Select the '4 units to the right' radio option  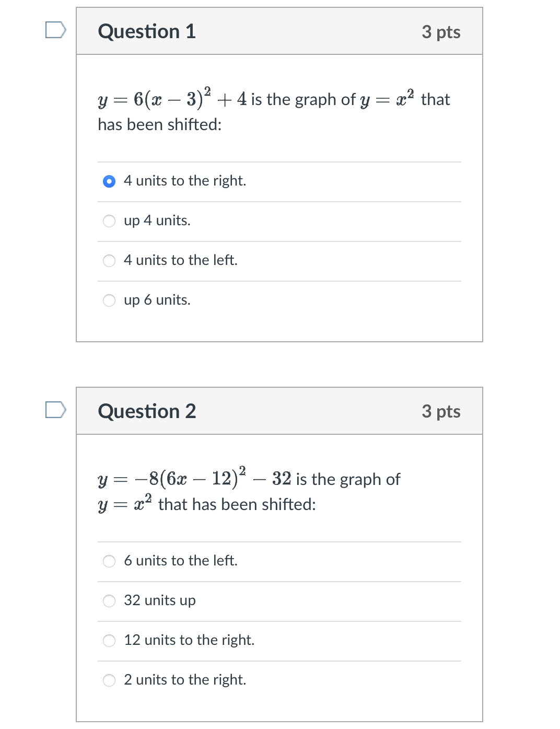109,181
